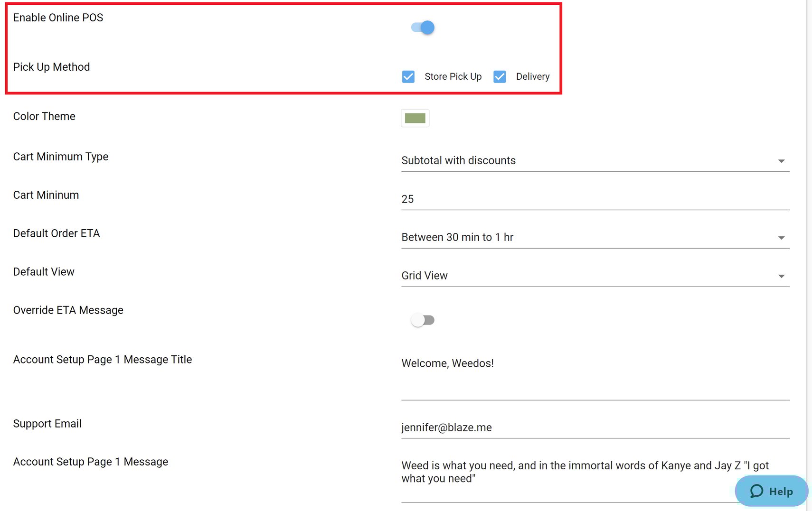Click arrow icon on Cart Minimum Type
Screen dimensions: 812x511
(x=781, y=161)
